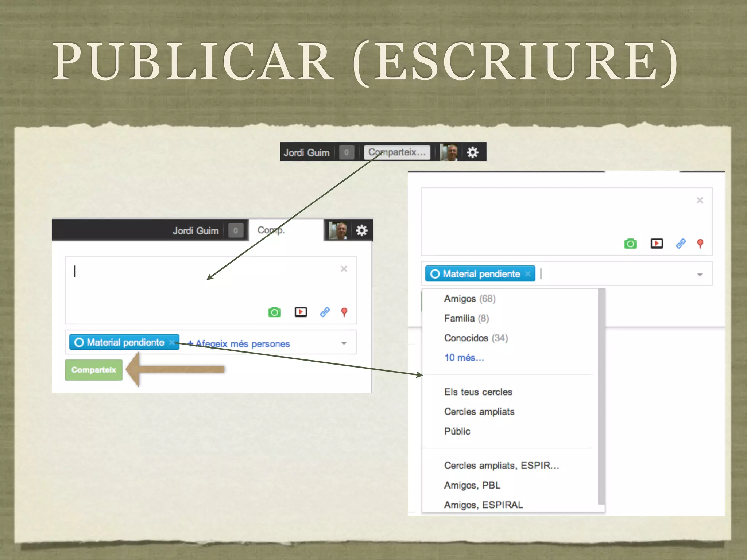Click the green Comparteix button
The image size is (747, 560).
[x=94, y=370]
